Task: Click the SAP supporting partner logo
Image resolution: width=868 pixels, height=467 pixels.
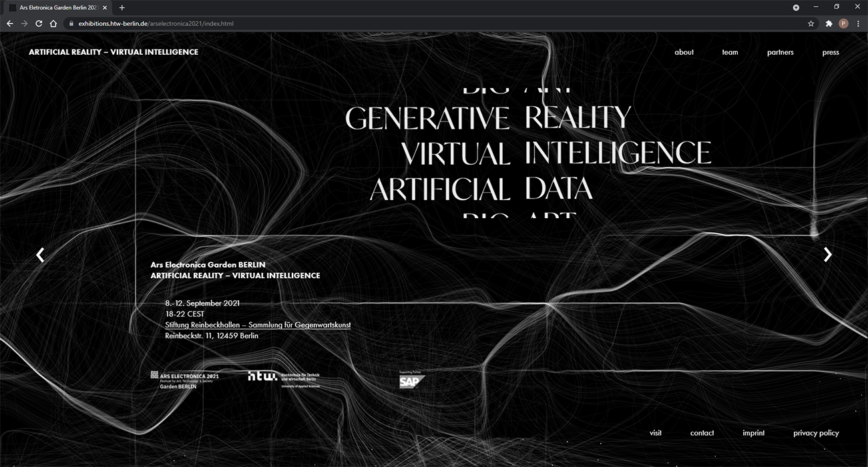Action: [412, 380]
